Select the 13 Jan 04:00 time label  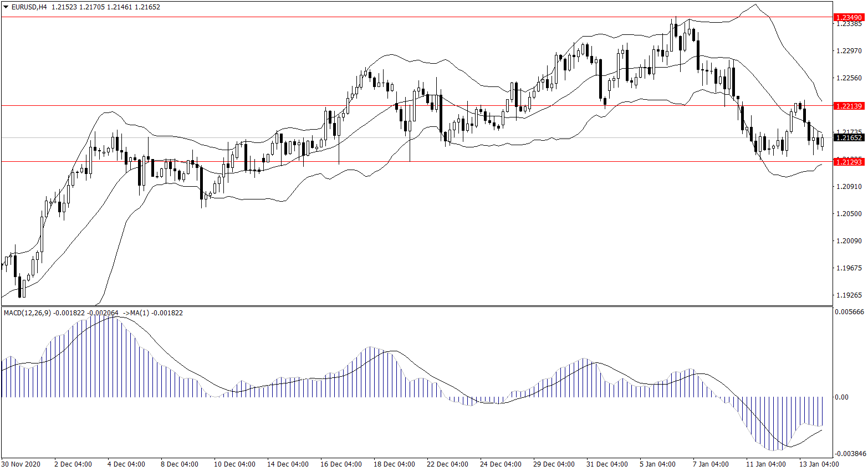coord(819,464)
